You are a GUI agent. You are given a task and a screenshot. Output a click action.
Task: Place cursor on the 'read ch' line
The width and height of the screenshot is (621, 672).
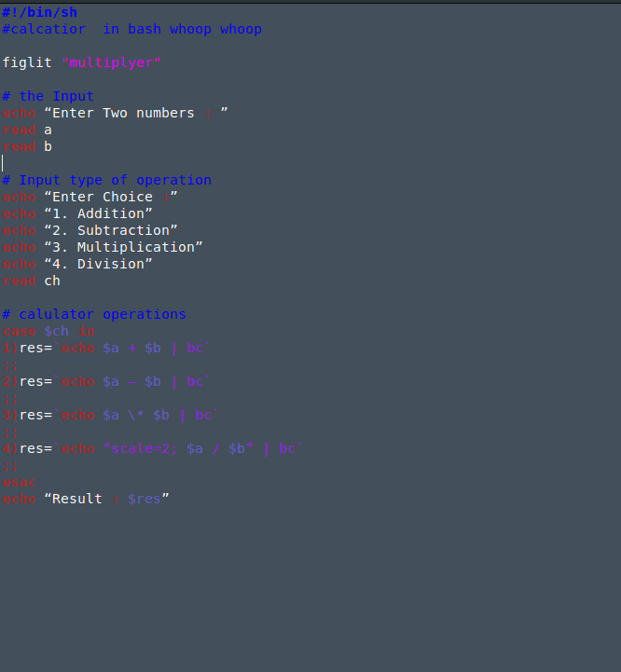point(31,281)
